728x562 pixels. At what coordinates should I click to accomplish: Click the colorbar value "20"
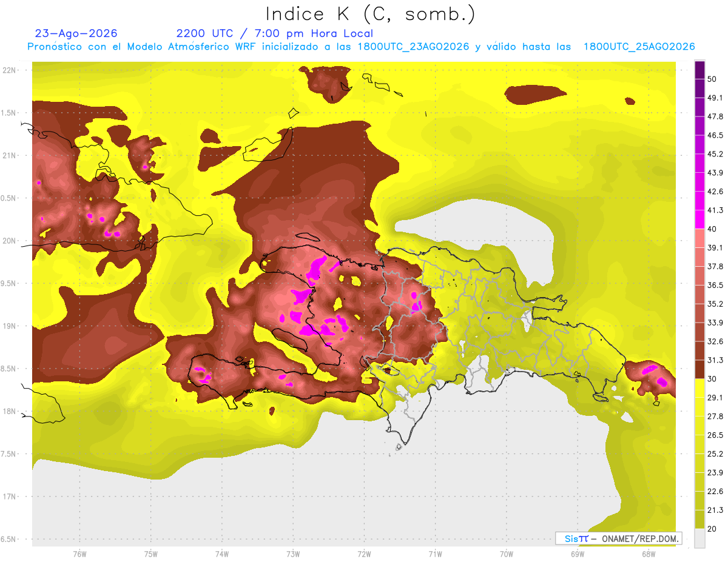point(712,529)
